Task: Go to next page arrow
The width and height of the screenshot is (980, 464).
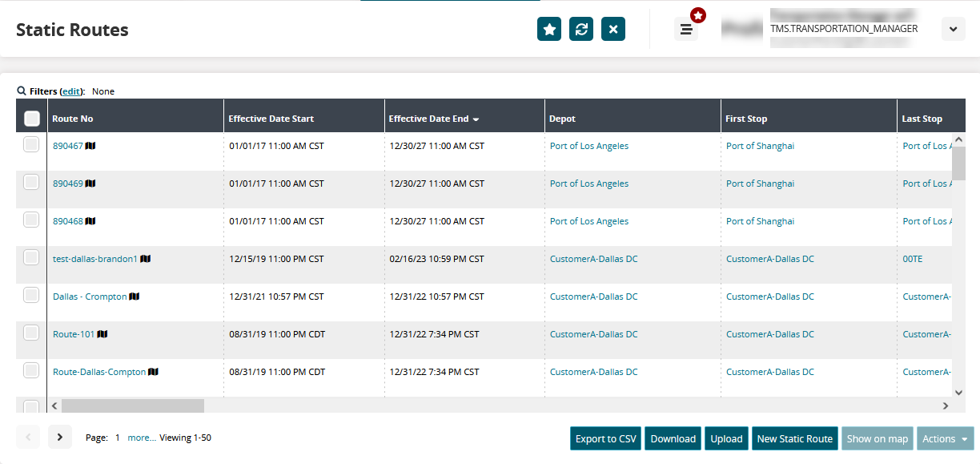Action: [x=60, y=437]
